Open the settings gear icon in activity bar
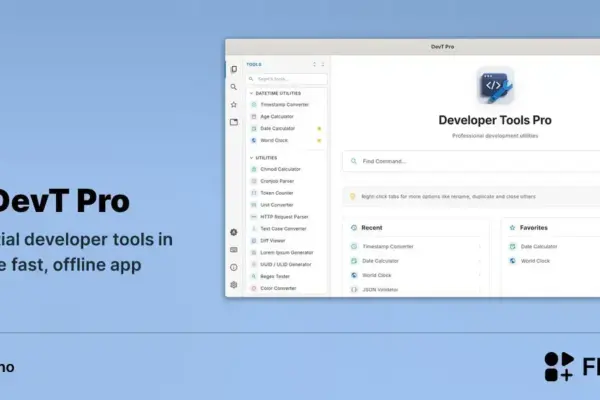 click(234, 285)
